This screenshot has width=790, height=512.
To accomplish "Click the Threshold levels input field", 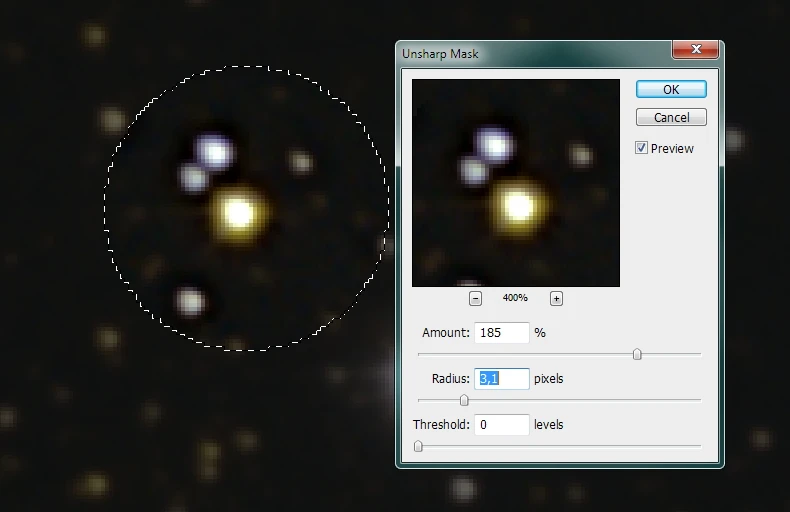I will pos(502,425).
